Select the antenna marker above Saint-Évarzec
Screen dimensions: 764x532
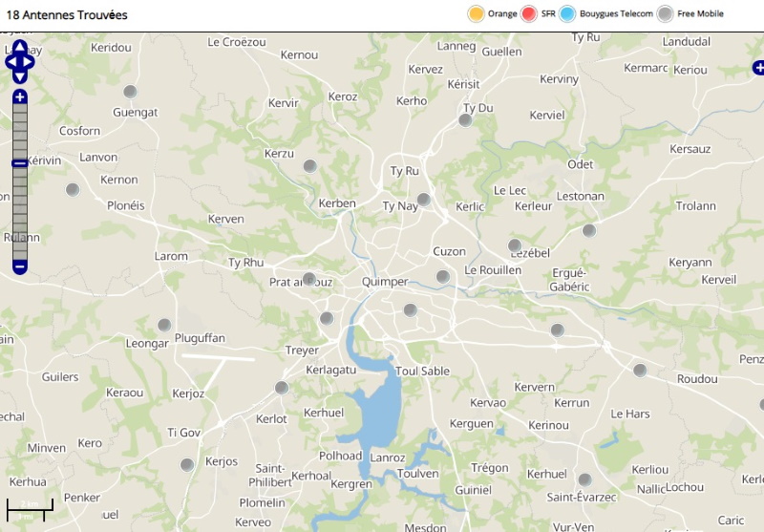point(585,479)
